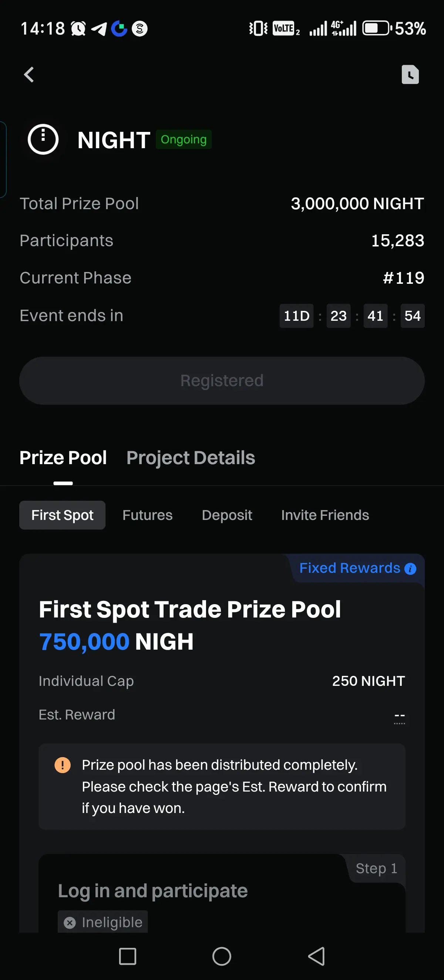The width and height of the screenshot is (444, 980).
Task: Switch to the Prize Pool tab
Action: [x=63, y=457]
